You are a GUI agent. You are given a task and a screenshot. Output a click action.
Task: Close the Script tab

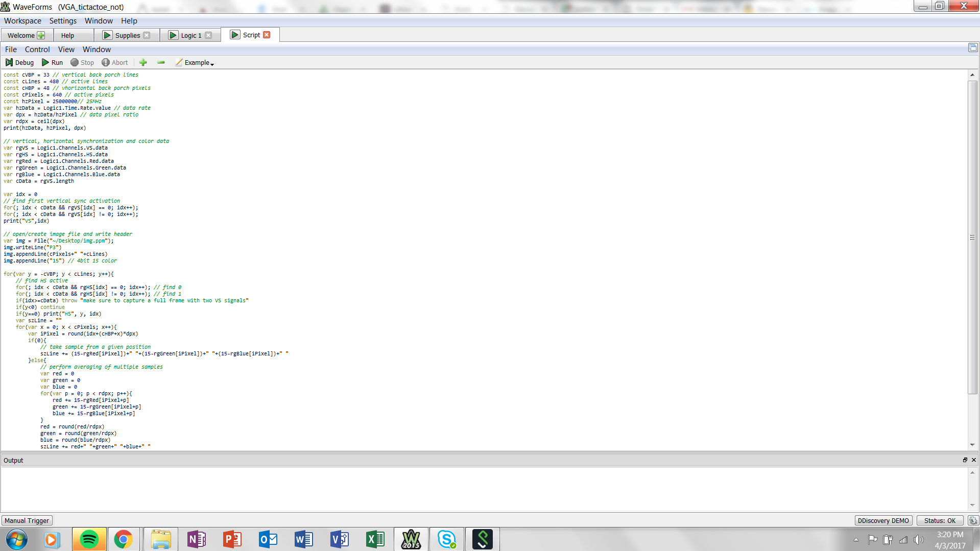pyautogui.click(x=267, y=35)
